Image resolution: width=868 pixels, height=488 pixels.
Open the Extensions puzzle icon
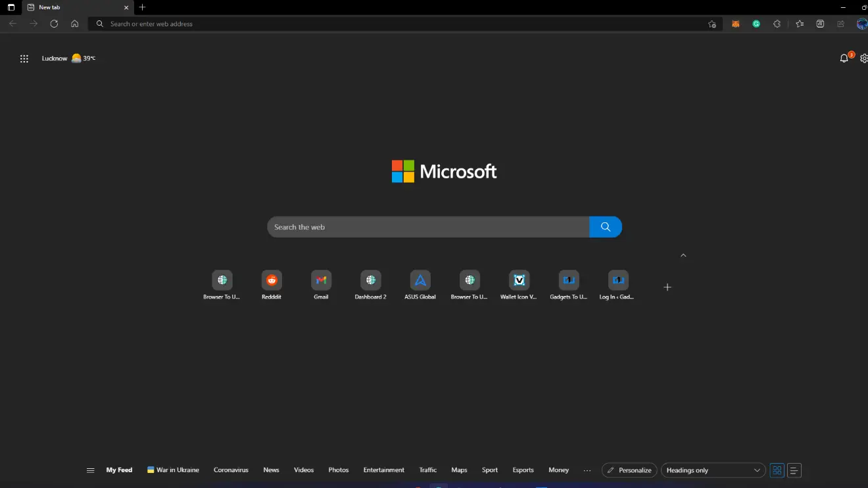(777, 24)
